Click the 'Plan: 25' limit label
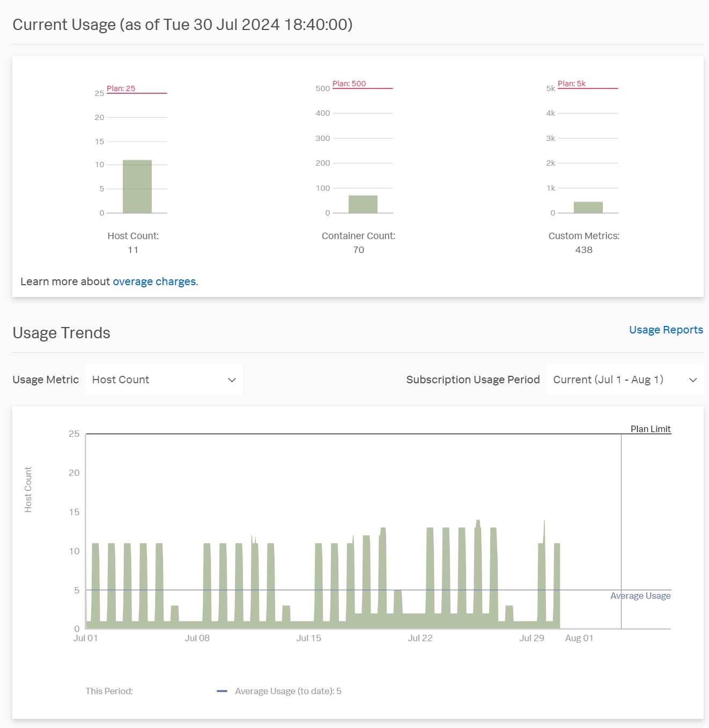The width and height of the screenshot is (709, 728). pyautogui.click(x=121, y=88)
